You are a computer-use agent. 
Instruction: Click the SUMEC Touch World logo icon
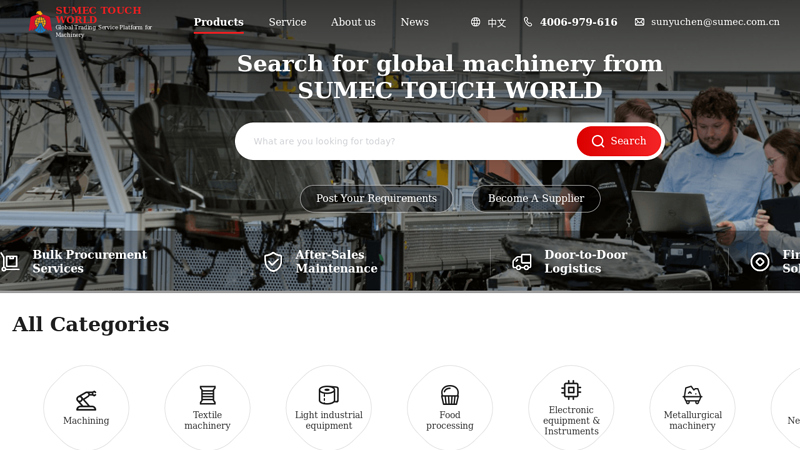tap(40, 22)
